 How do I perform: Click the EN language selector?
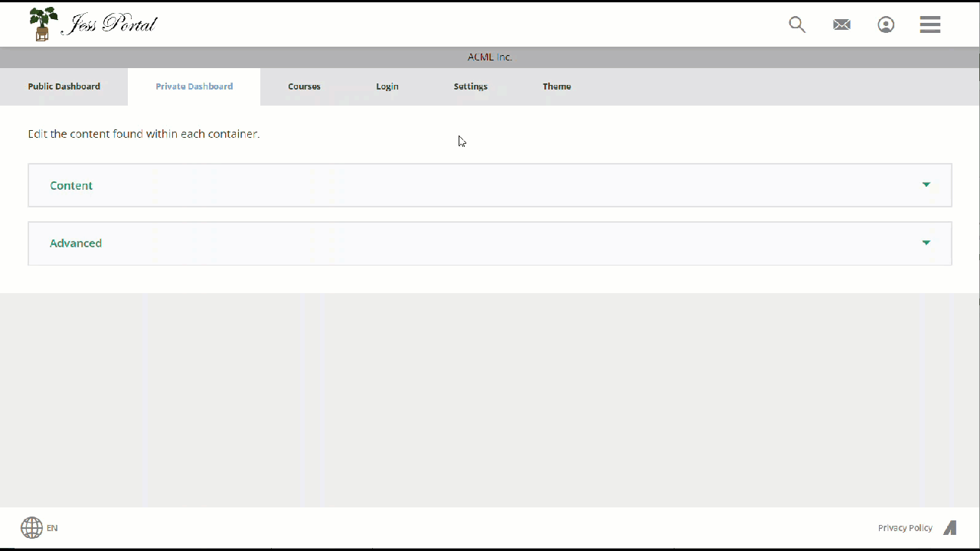click(x=52, y=528)
